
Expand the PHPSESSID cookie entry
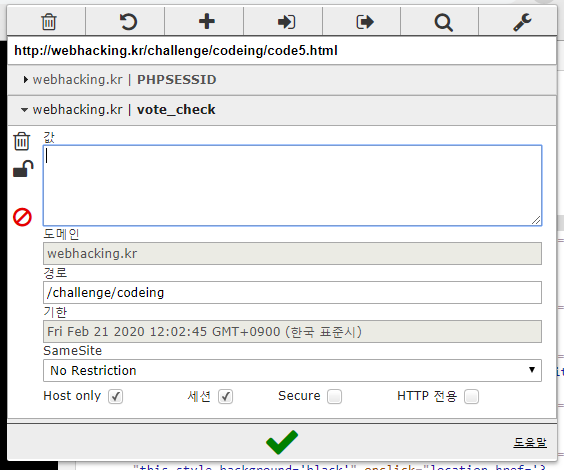(x=282, y=80)
